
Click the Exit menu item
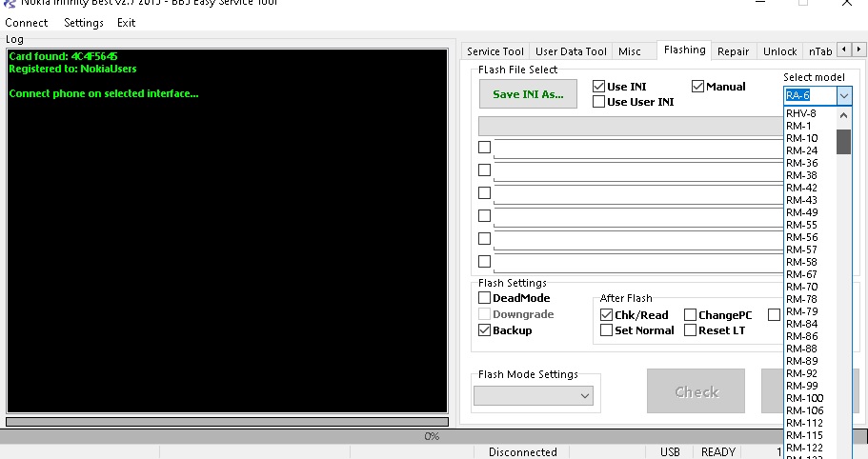pos(126,23)
